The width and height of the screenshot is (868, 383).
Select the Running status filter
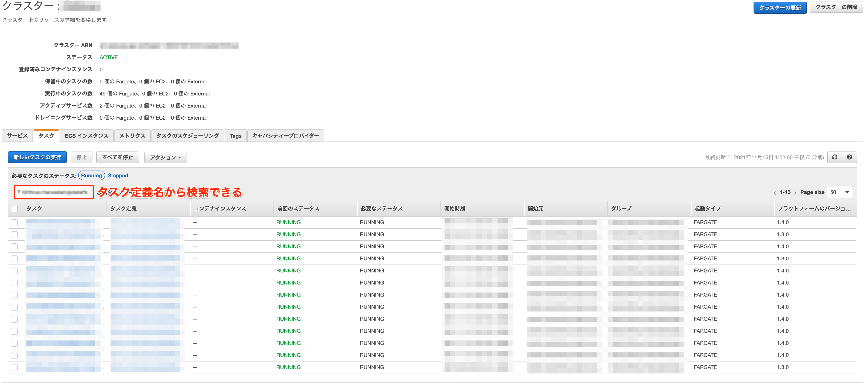coord(92,176)
